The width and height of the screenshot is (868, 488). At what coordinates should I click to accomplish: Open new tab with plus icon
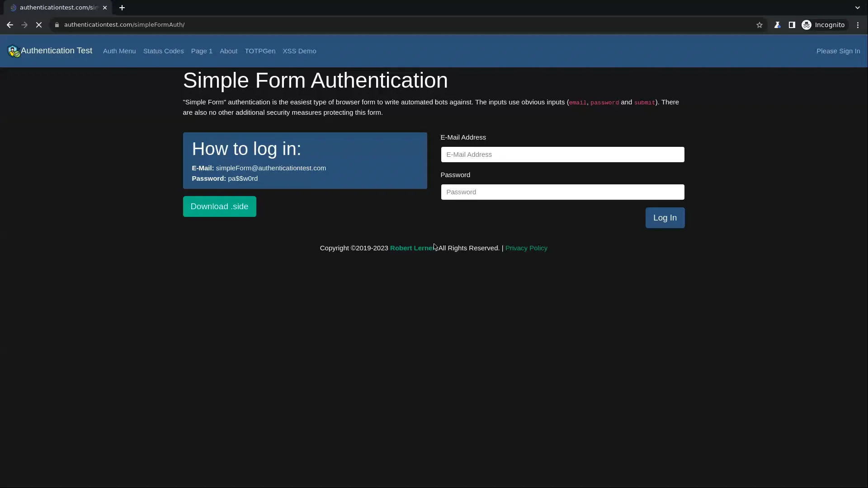[x=122, y=8]
